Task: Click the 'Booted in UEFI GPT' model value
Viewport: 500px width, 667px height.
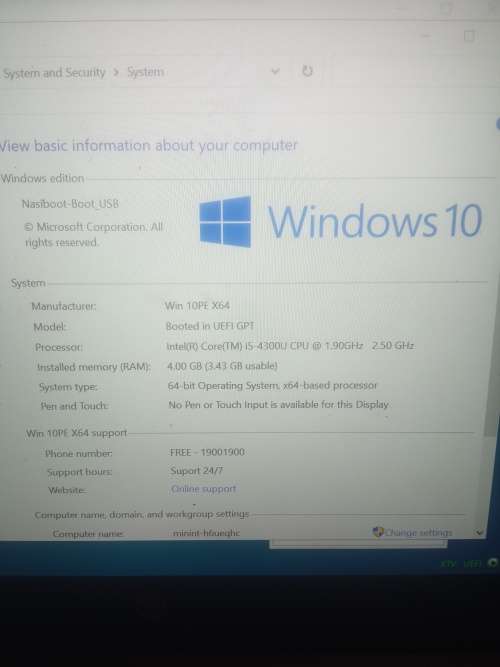Action: [x=210, y=326]
